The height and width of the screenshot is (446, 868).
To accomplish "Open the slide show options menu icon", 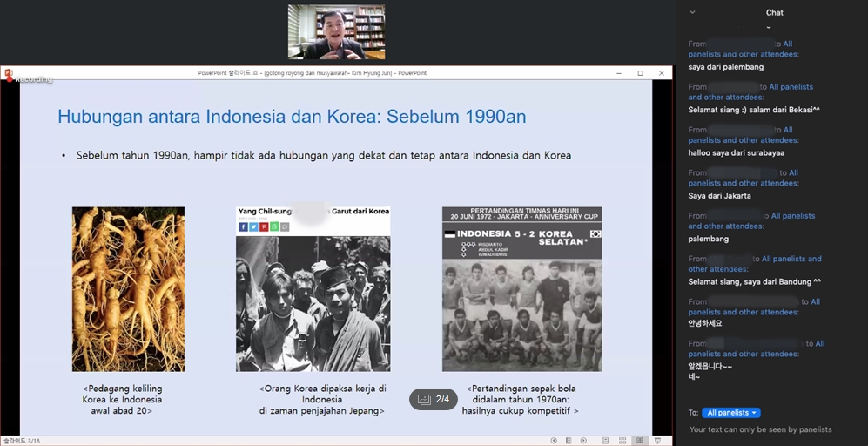I will point(568,441).
